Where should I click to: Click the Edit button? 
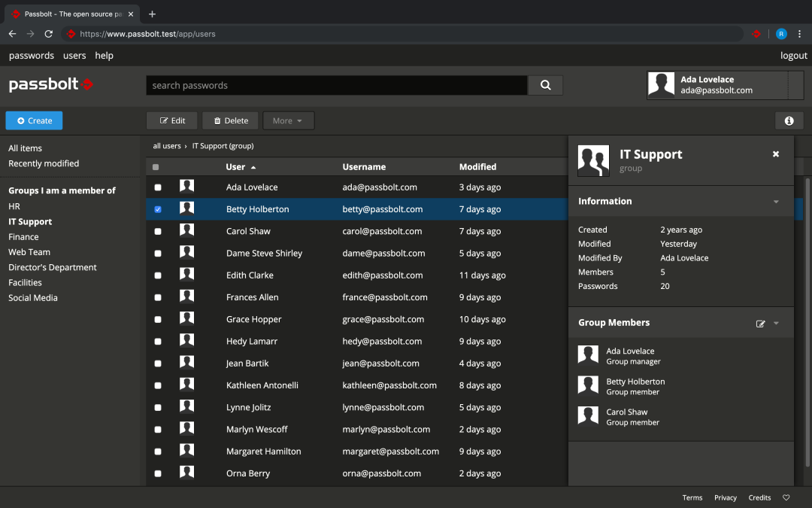(x=172, y=120)
